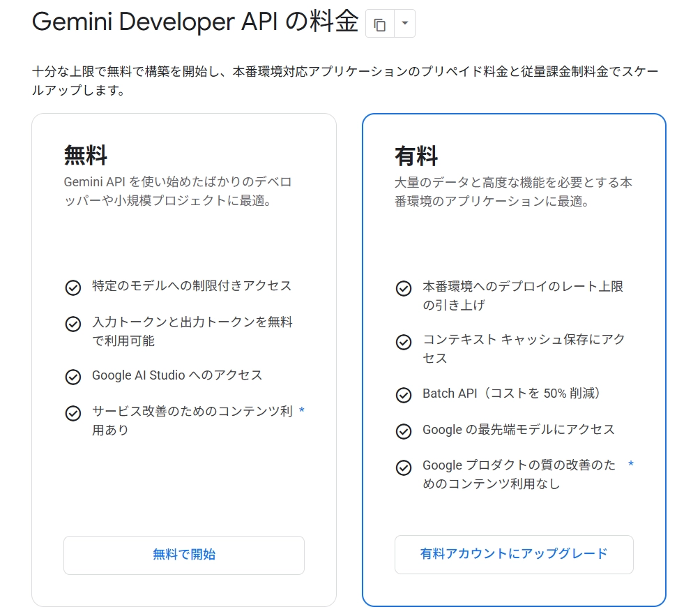Click the checkmark icon beside 特定のモデルへの制限付きアクセス
The height and width of the screenshot is (614, 700).
[73, 287]
